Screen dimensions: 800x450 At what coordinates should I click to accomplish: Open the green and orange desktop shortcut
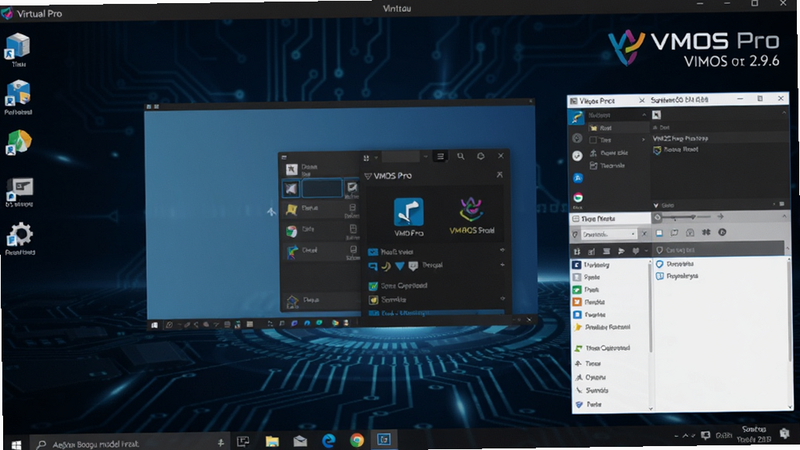pyautogui.click(x=18, y=142)
